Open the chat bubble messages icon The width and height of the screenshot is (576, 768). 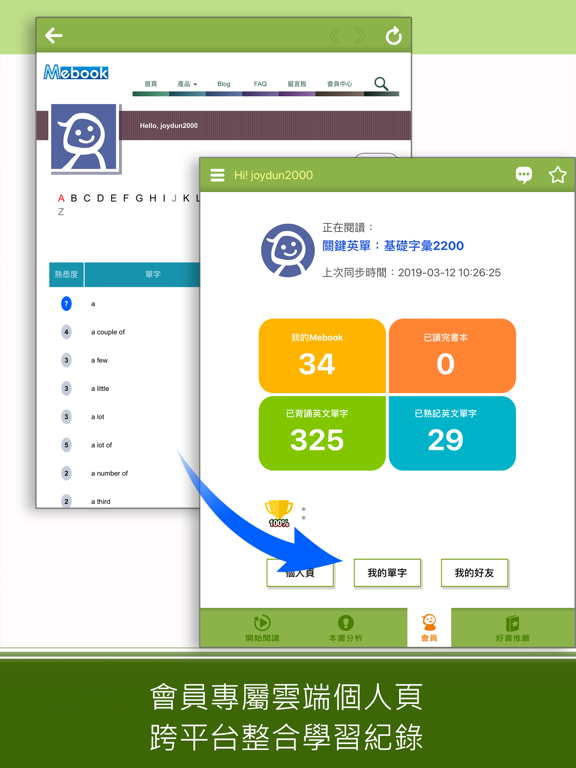[524, 174]
